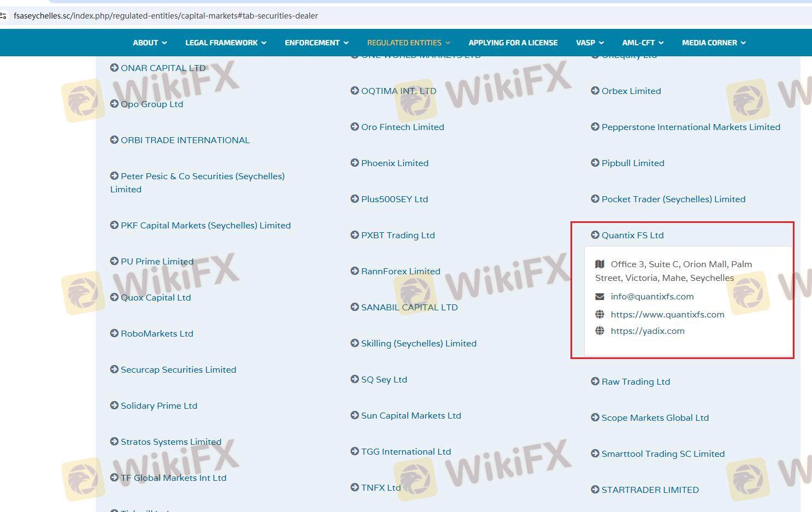Click the envelope icon next to info@quantixfs.com
812x512 pixels.
coord(599,297)
